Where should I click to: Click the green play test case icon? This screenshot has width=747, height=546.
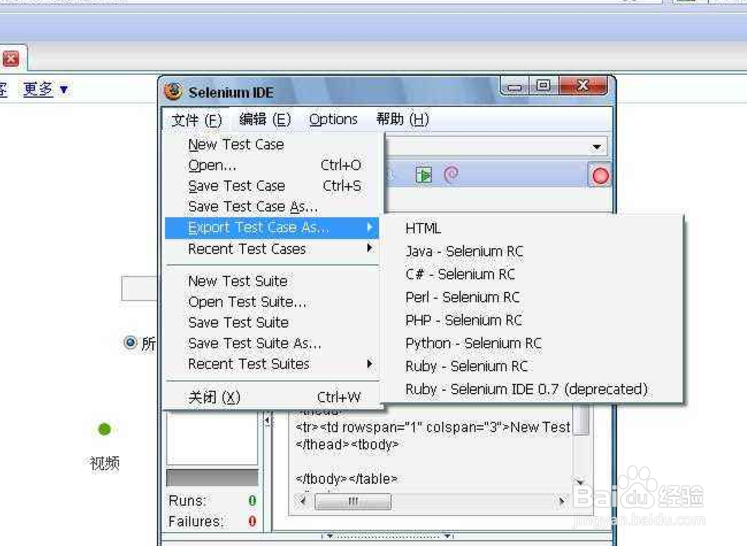click(x=423, y=175)
